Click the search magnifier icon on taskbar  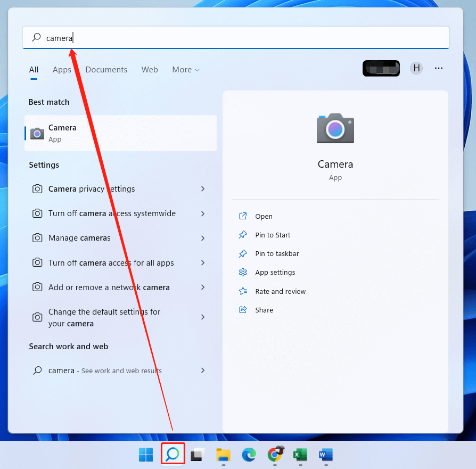(173, 454)
